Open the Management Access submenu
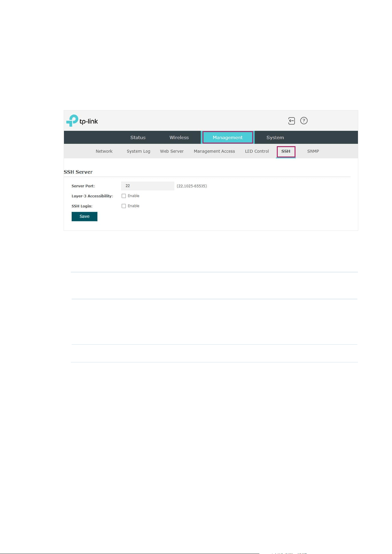Viewport: 392px width, 554px height. pos(214,151)
